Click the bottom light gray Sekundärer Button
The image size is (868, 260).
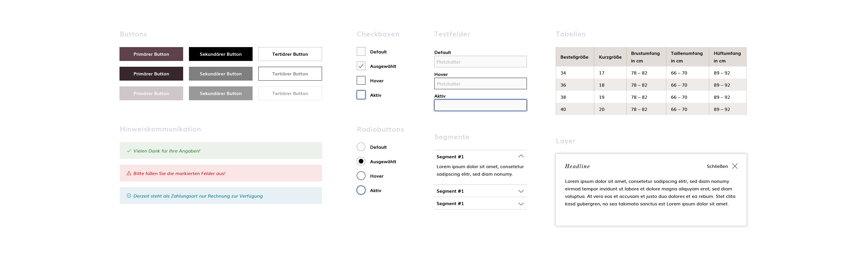[x=221, y=94]
